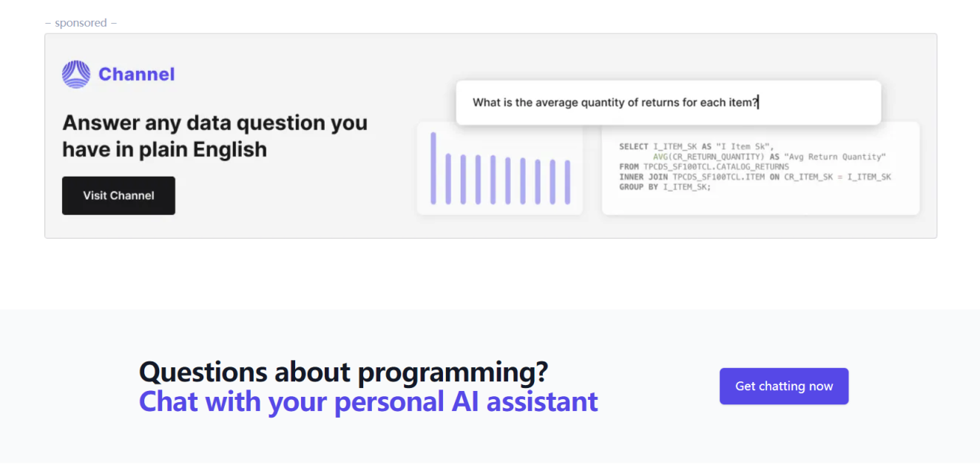Click "have in plain English" headline line
This screenshot has height=476, width=980.
click(164, 149)
